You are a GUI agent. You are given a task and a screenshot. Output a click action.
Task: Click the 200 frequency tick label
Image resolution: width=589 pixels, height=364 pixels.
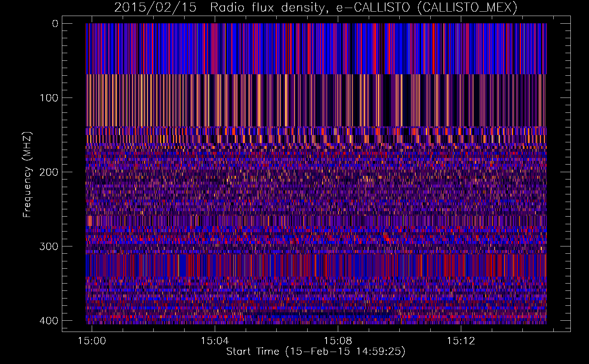tap(49, 172)
